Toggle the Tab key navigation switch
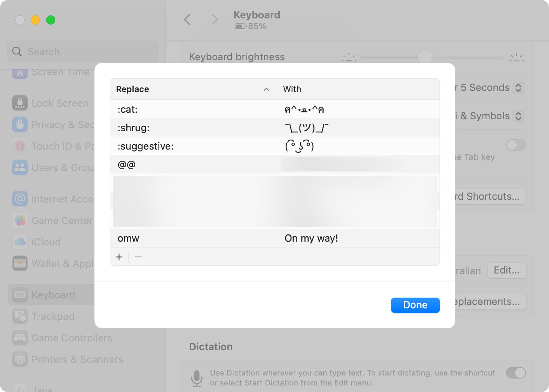 (x=516, y=145)
